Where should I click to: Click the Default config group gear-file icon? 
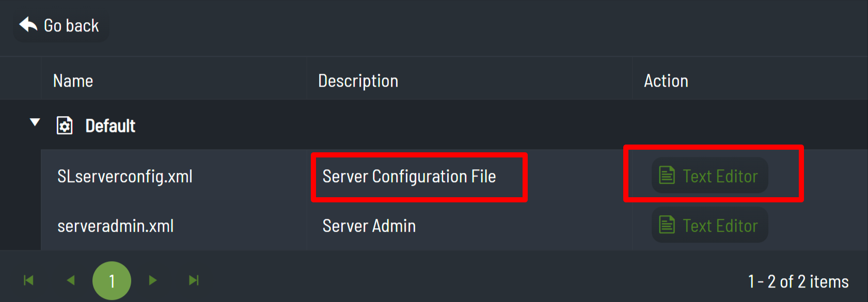[65, 125]
